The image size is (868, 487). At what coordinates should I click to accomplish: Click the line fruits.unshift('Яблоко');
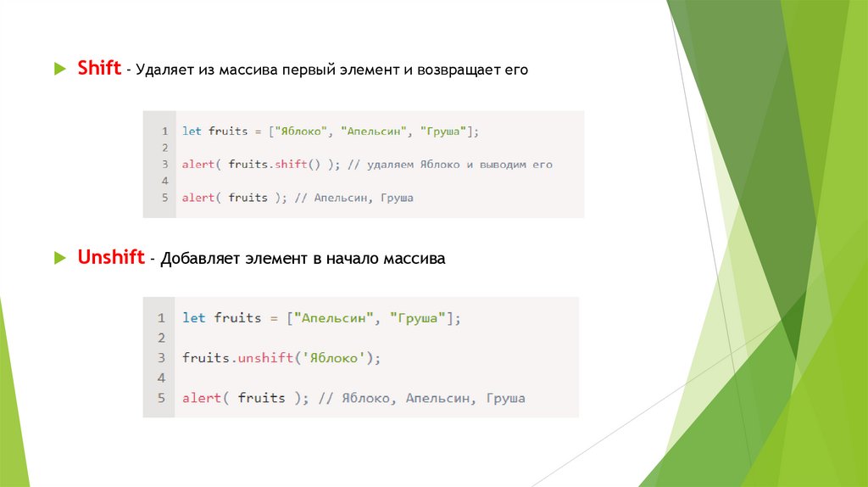point(281,358)
